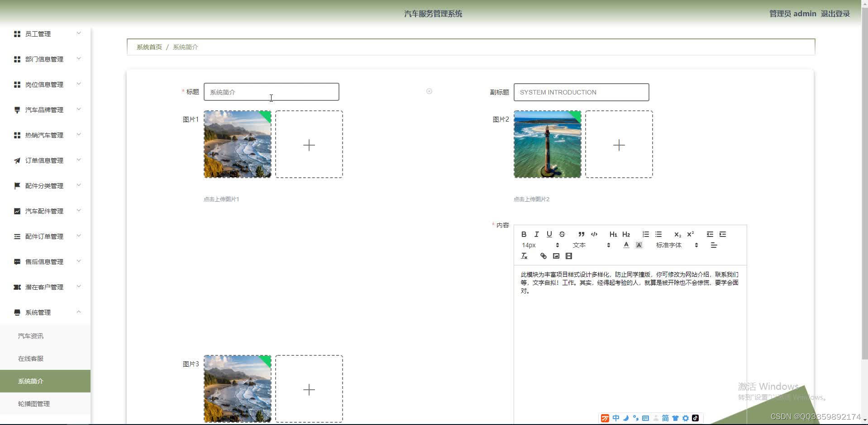Clear text formatting
The width and height of the screenshot is (868, 425).
524,256
